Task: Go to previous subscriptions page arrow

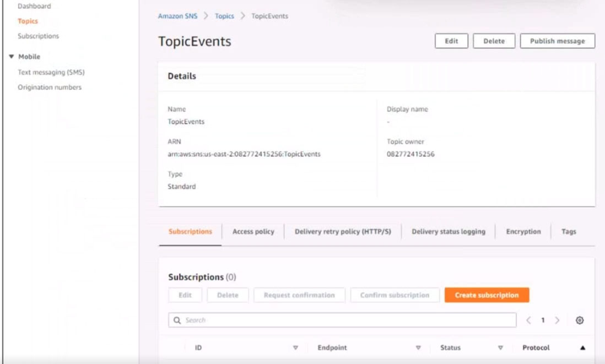Action: [528, 320]
